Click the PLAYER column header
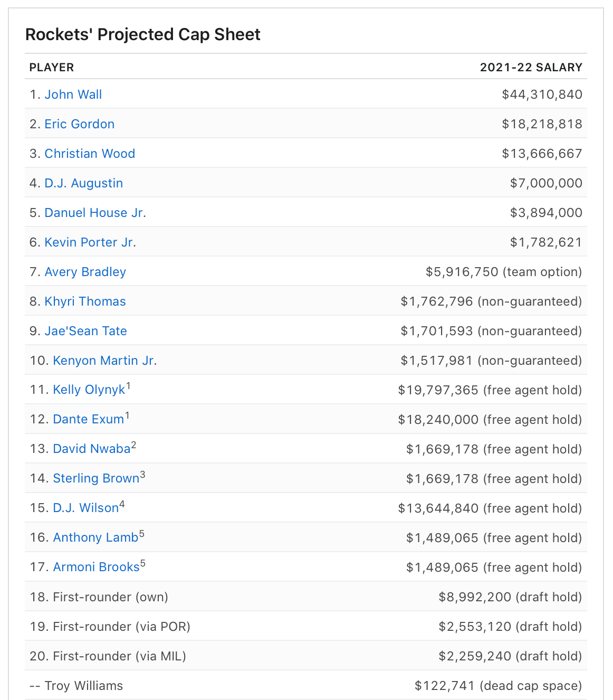613x700 pixels. tap(52, 68)
